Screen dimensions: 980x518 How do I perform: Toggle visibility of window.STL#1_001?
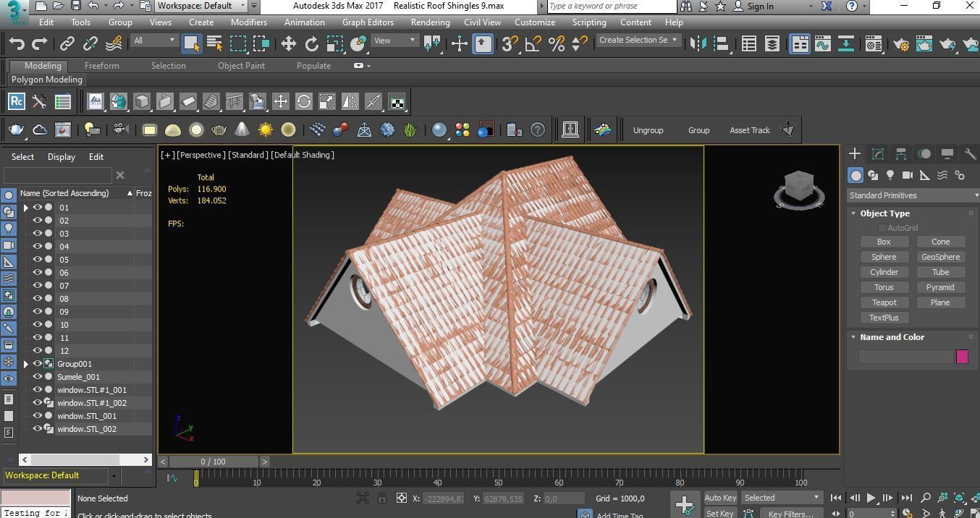click(38, 390)
